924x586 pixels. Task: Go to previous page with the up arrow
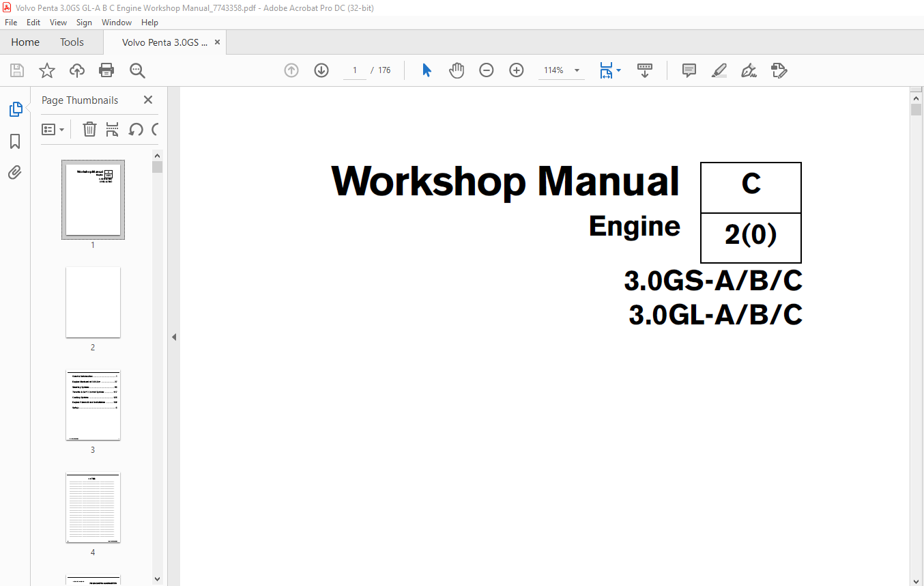tap(291, 70)
